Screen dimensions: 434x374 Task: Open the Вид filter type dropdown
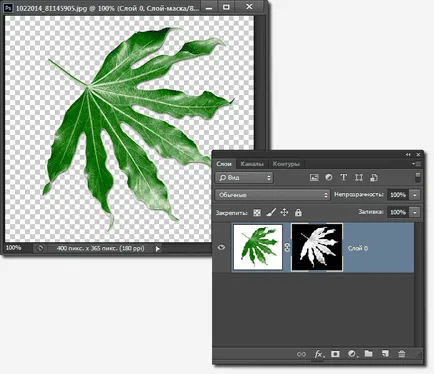244,178
